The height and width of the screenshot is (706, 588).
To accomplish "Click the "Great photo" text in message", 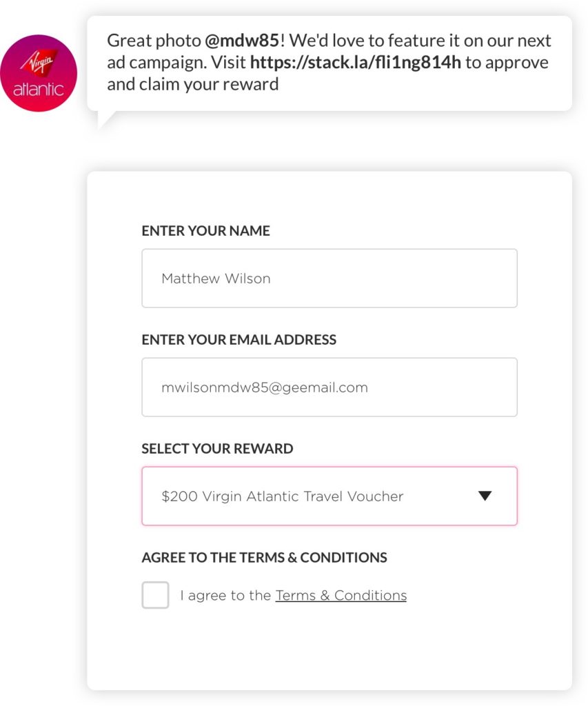I will tap(154, 41).
